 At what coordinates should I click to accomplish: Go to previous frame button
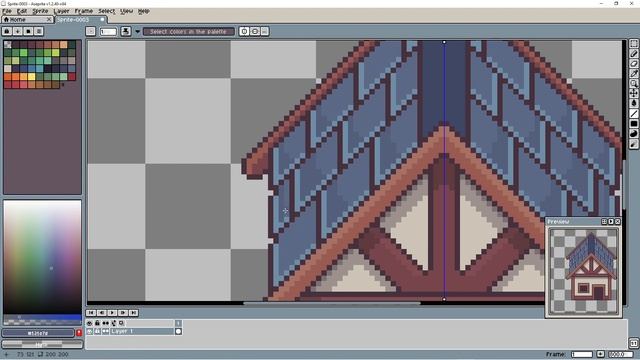(101, 313)
